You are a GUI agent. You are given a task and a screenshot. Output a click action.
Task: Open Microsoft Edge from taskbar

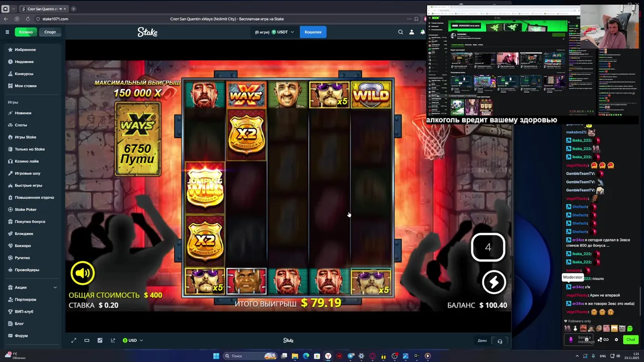pyautogui.click(x=306, y=356)
